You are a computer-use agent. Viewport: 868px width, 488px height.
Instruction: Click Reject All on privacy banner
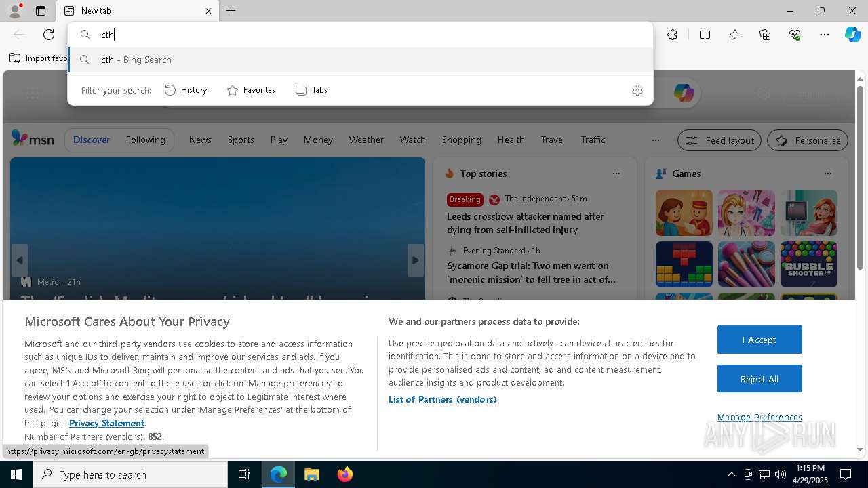759,379
